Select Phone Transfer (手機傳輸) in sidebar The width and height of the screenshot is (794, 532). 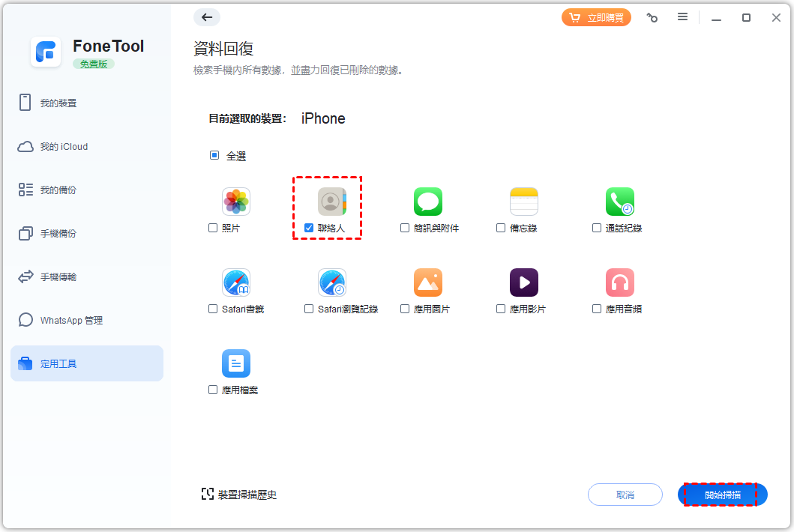pos(58,277)
